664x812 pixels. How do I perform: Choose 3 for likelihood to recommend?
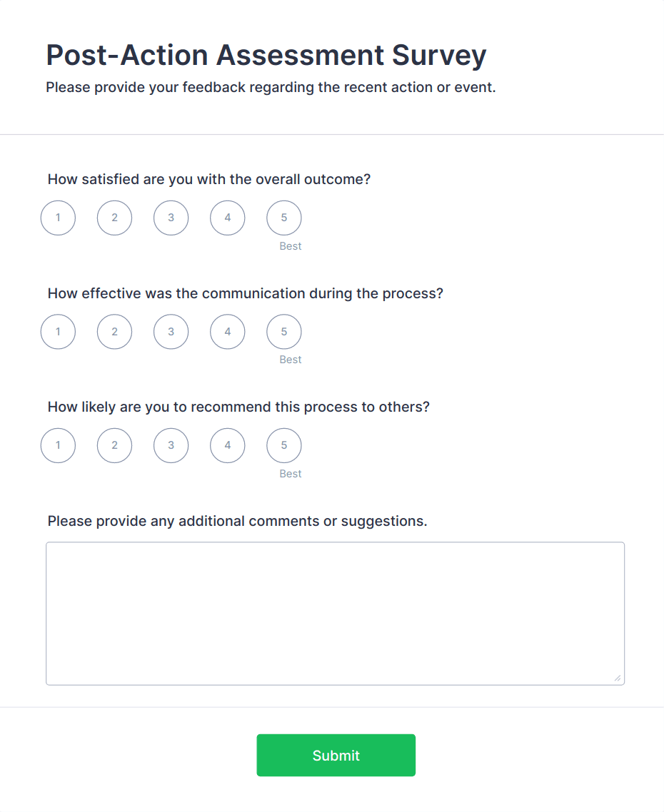(171, 445)
